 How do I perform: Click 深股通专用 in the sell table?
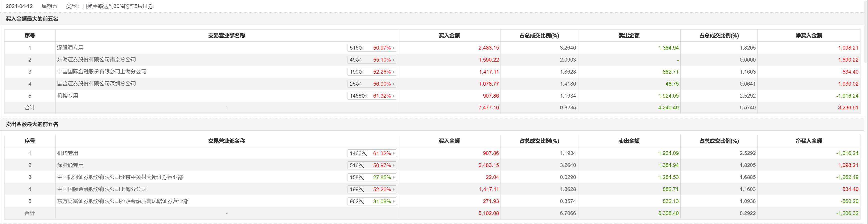point(70,165)
